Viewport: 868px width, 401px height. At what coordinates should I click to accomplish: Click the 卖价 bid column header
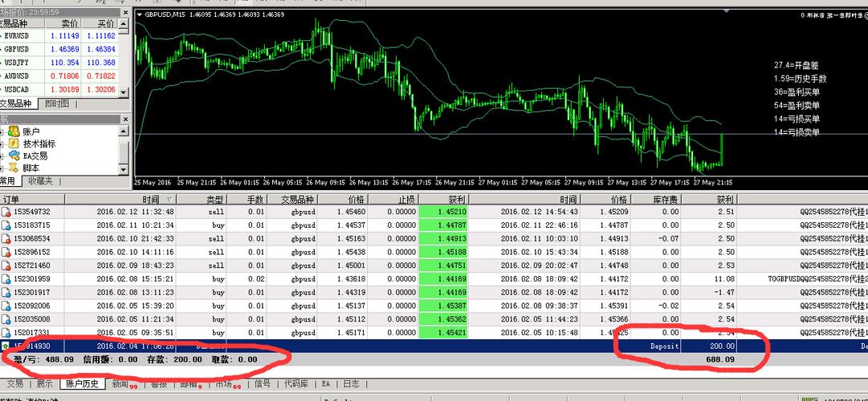click(x=63, y=23)
